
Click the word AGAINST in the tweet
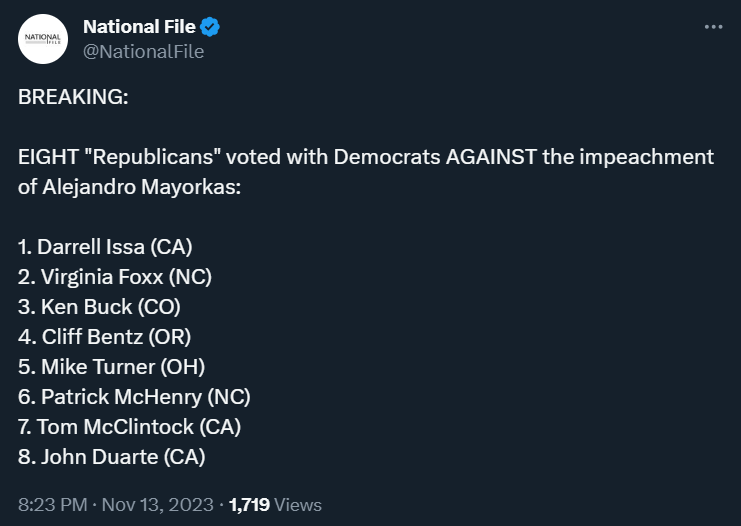491,157
